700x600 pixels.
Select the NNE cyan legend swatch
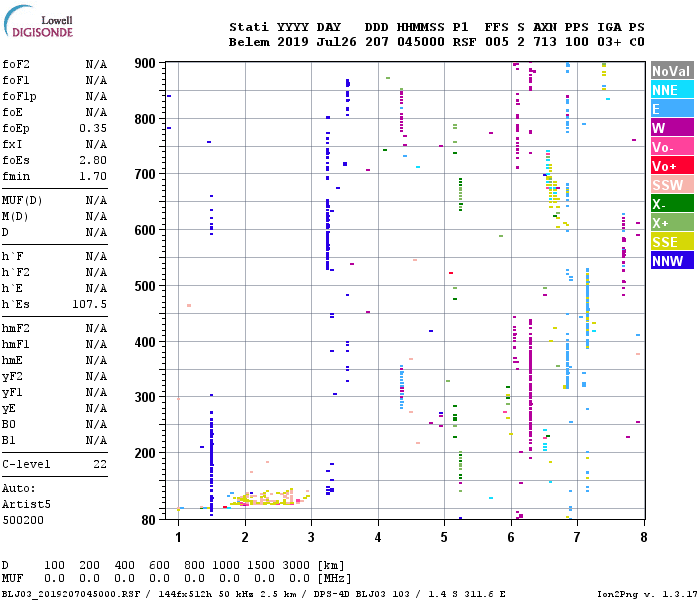[672, 90]
